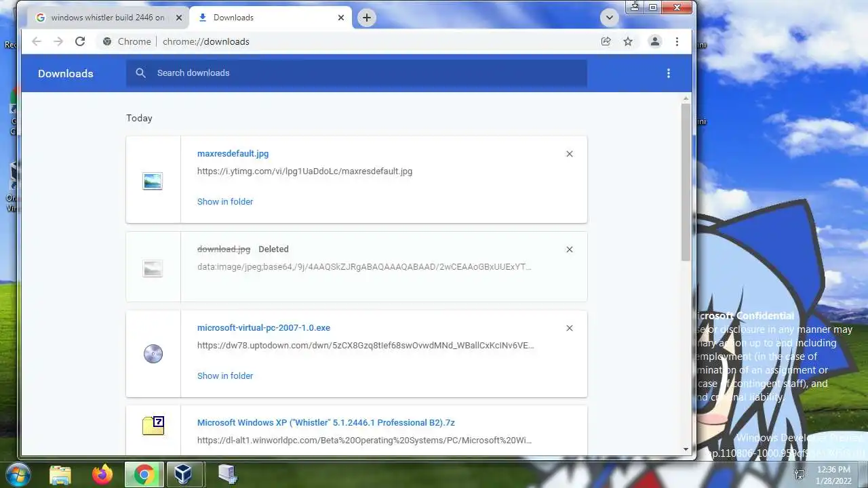Go back with the browser back arrow
Screen dimensions: 868x488
tap(37, 41)
